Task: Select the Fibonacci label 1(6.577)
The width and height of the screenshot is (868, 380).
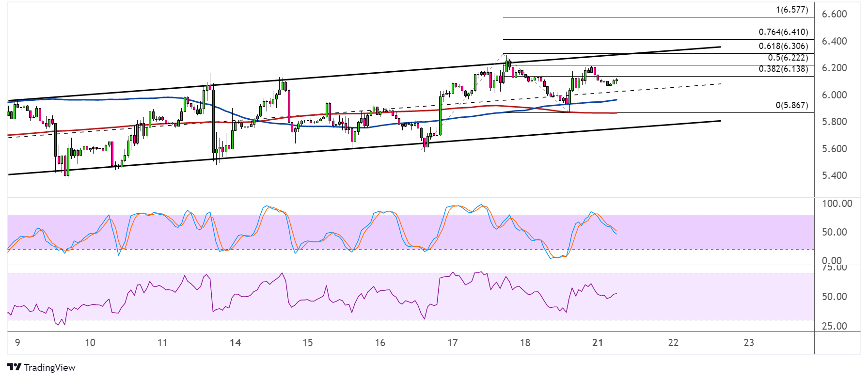Action: tap(792, 10)
